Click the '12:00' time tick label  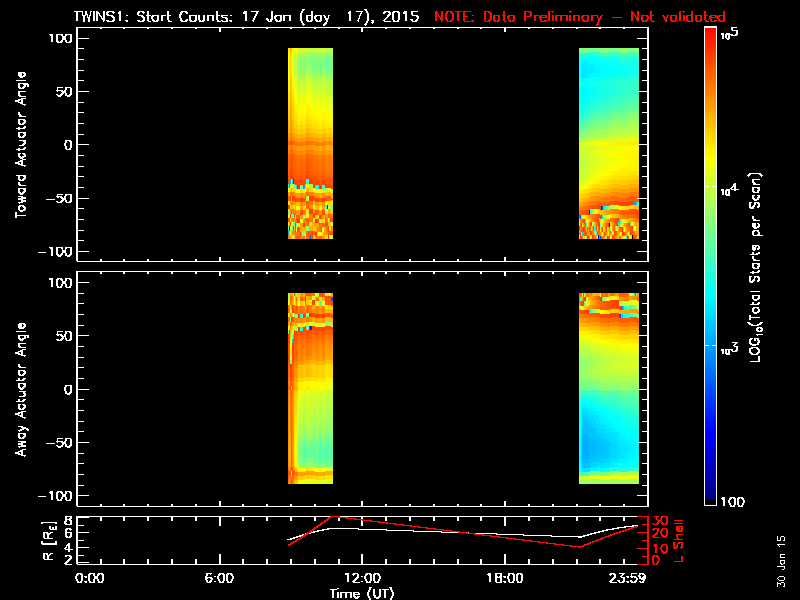[x=362, y=578]
